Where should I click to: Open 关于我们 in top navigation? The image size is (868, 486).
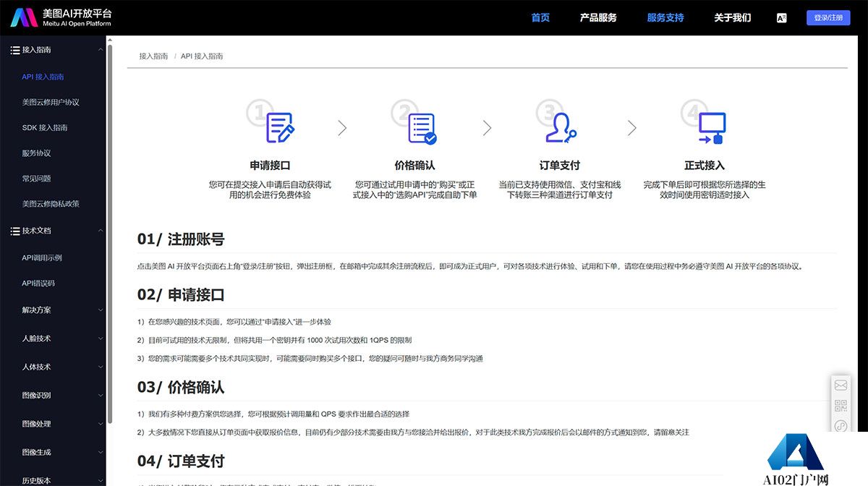[732, 18]
